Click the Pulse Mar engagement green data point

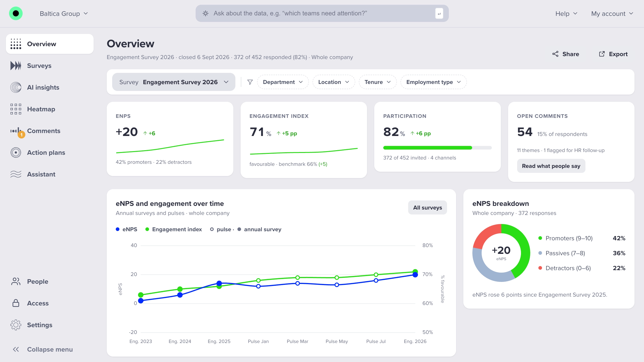(x=298, y=277)
